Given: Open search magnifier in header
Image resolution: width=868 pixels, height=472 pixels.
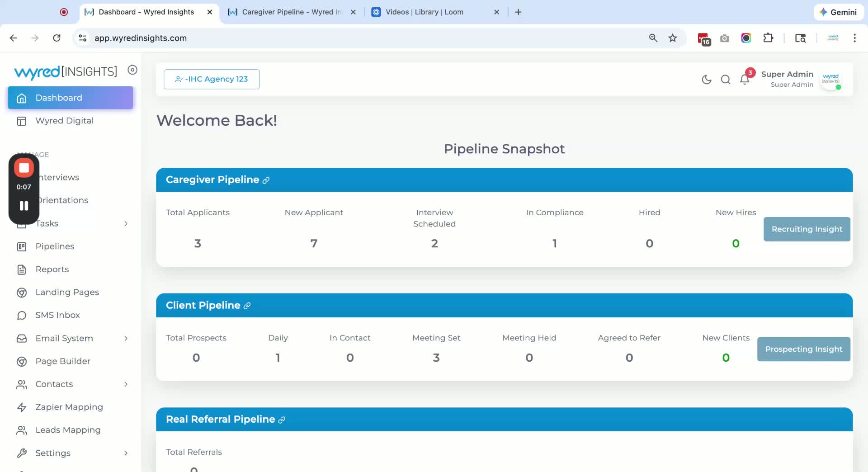Looking at the screenshot, I should (726, 80).
